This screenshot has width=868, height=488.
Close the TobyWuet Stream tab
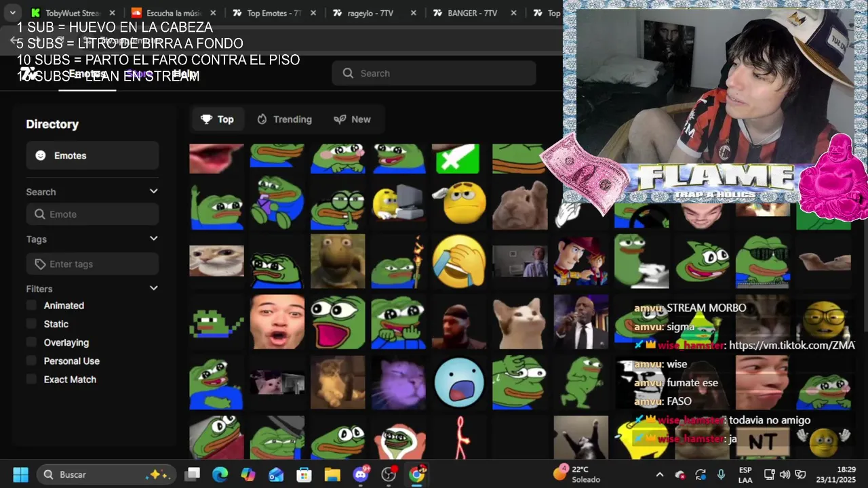[112, 13]
